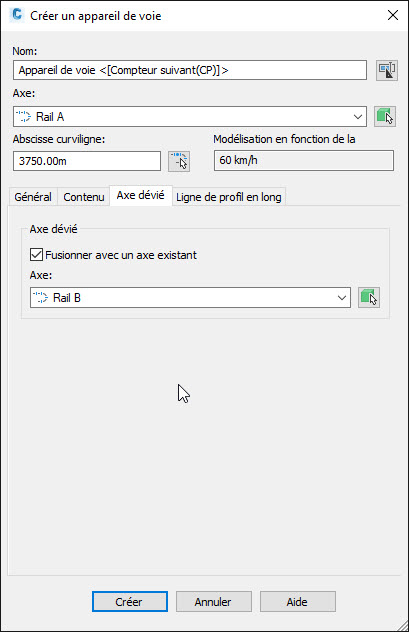Click the Créer button
Viewport: 409px width, 632px height.
tap(130, 601)
